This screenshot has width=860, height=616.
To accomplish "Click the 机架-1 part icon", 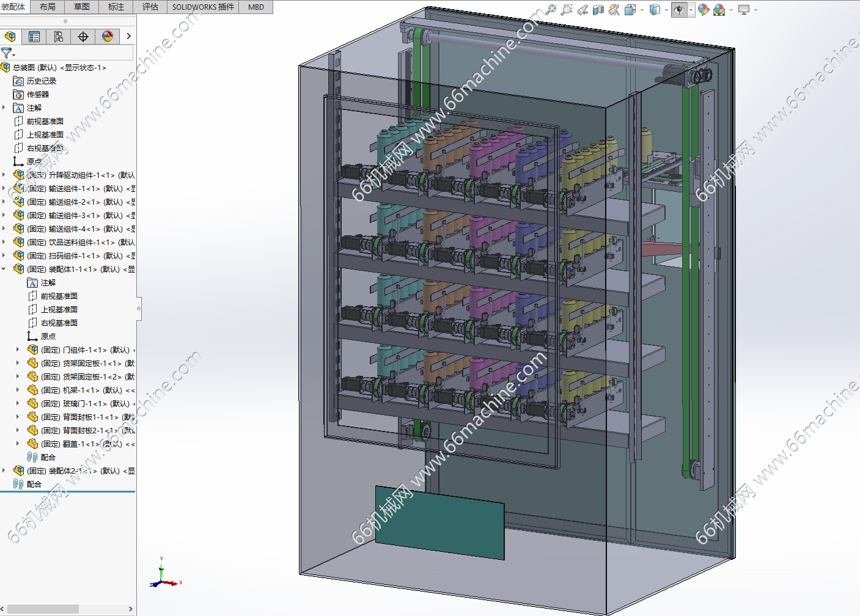I will click(x=33, y=390).
